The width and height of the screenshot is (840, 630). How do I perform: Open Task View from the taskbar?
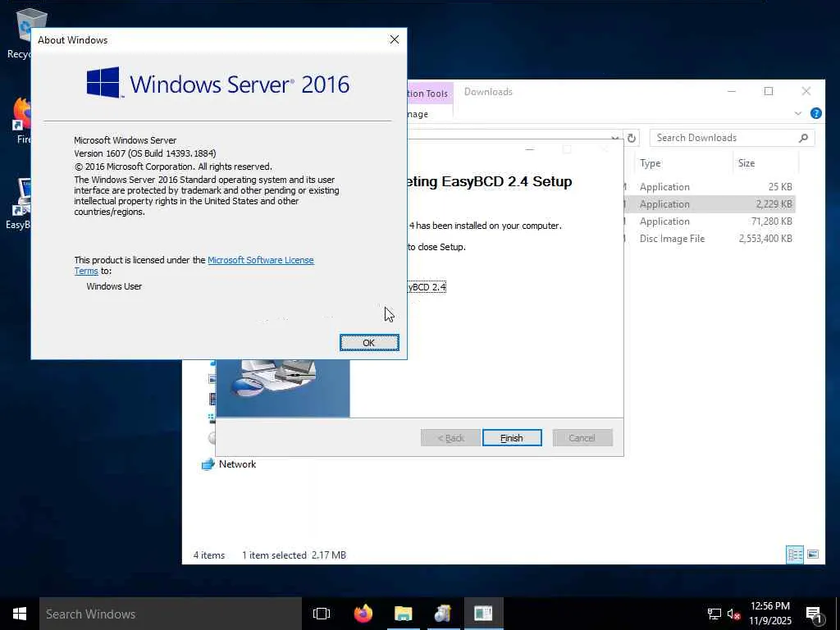[x=322, y=614]
